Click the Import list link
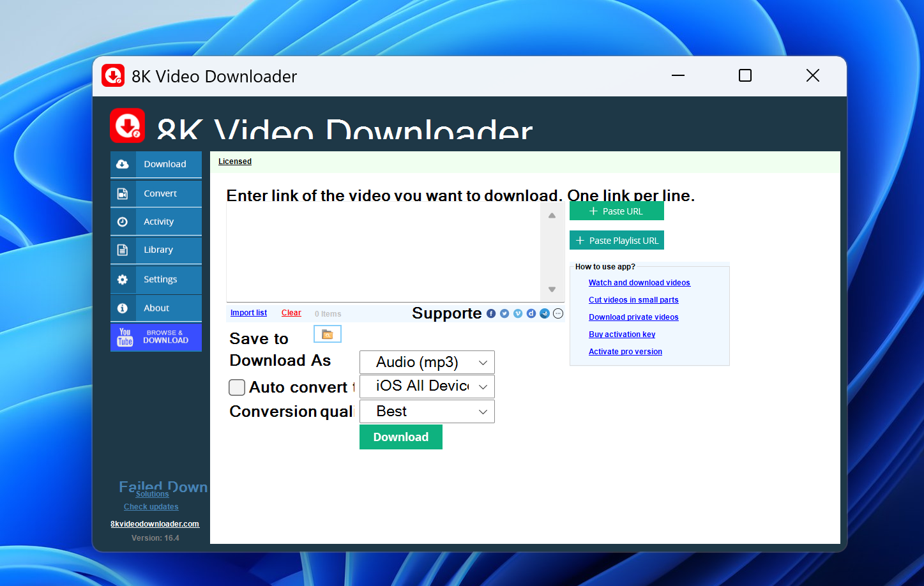Viewport: 924px width, 586px height. (248, 313)
